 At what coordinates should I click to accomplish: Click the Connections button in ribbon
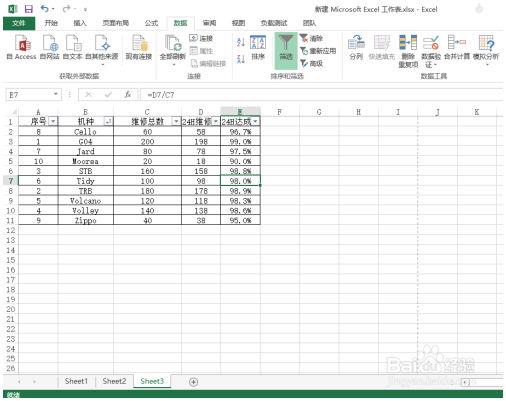[201, 38]
